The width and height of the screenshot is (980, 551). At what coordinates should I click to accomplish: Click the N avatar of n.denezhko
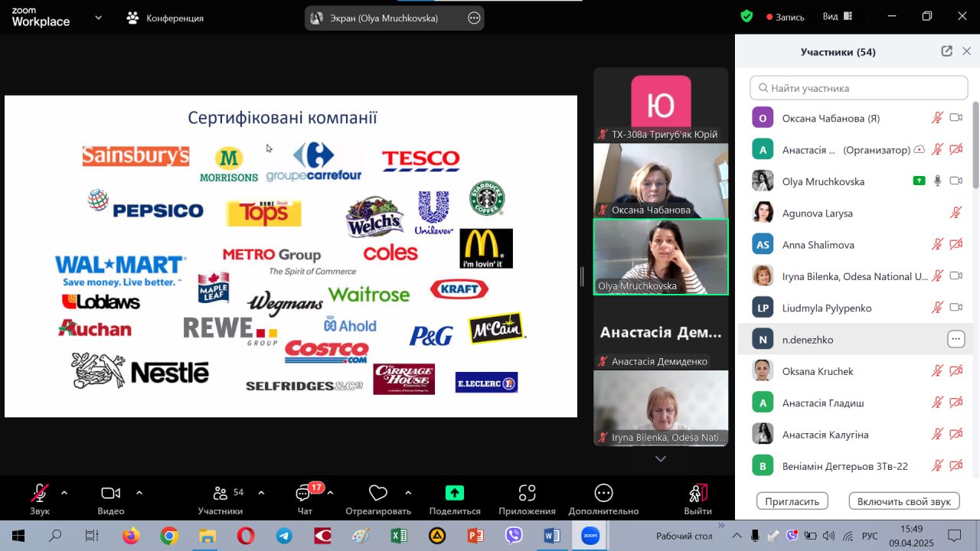(x=763, y=340)
